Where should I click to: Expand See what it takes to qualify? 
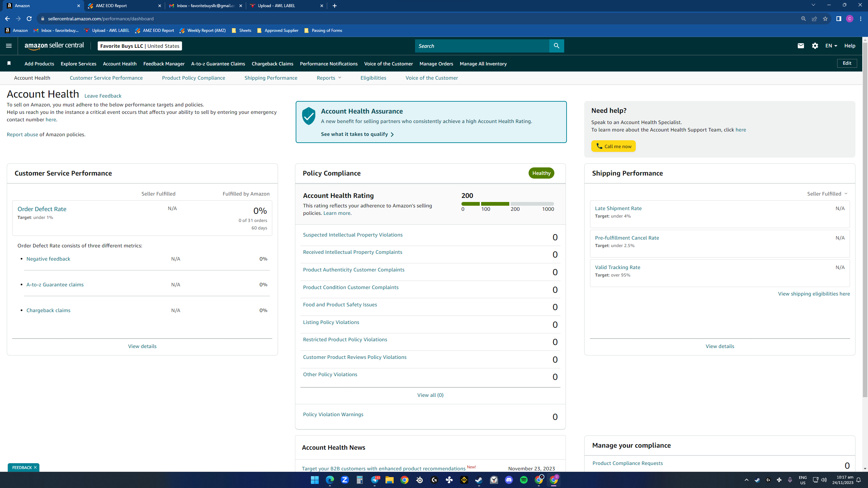(357, 134)
